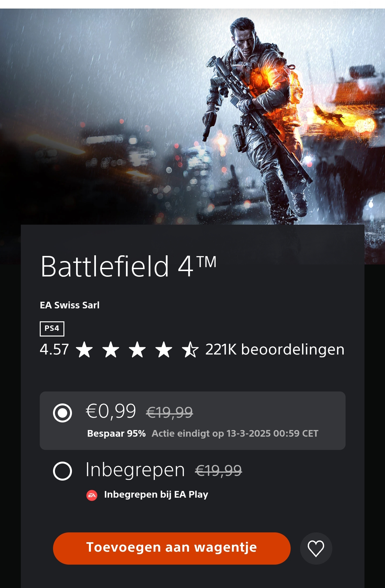The image size is (385, 588).
Task: View EA Swiss Sarl publisher page
Action: click(x=70, y=305)
